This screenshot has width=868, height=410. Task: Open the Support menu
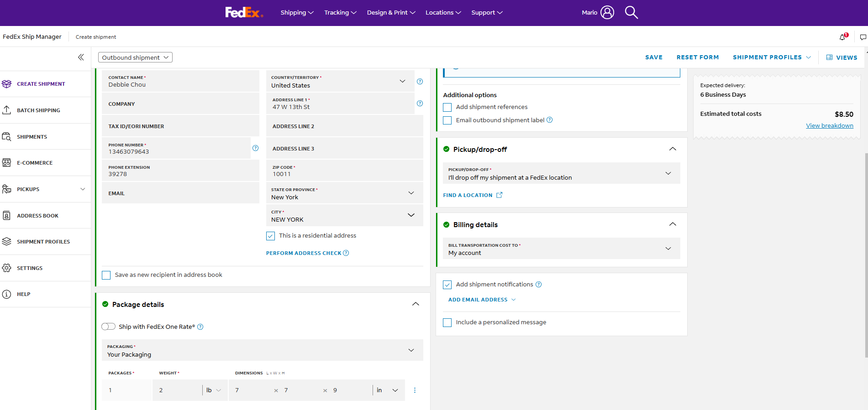tap(487, 12)
